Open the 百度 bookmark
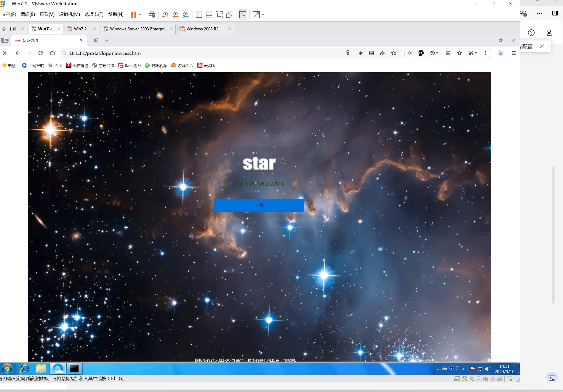 point(55,65)
